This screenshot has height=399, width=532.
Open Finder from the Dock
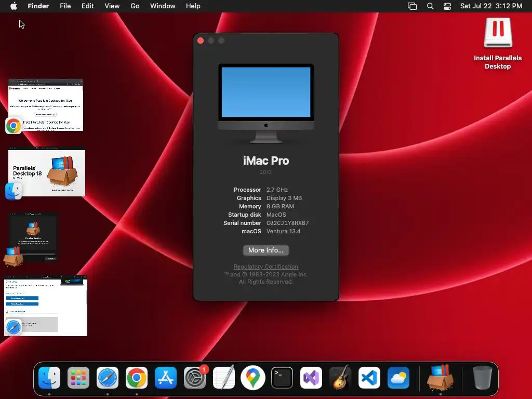(x=49, y=378)
